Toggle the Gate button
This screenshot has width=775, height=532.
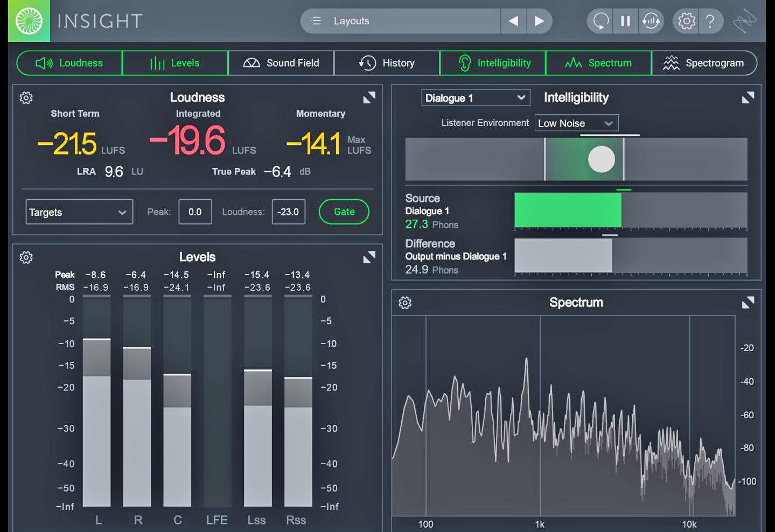coord(344,212)
